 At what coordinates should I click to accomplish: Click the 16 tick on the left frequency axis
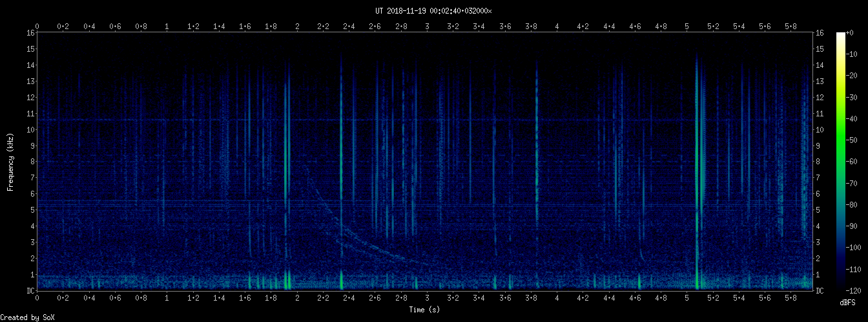(x=30, y=32)
